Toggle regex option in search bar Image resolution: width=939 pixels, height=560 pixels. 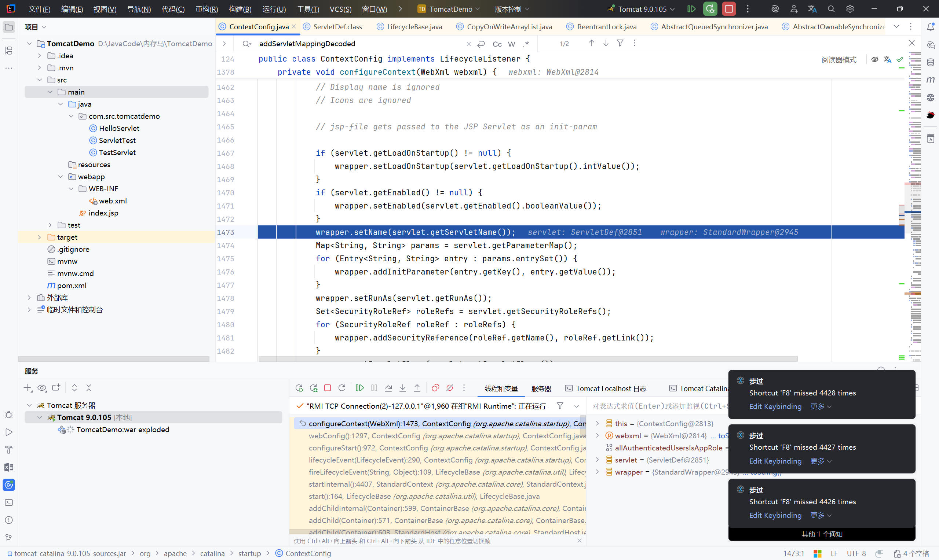(526, 44)
